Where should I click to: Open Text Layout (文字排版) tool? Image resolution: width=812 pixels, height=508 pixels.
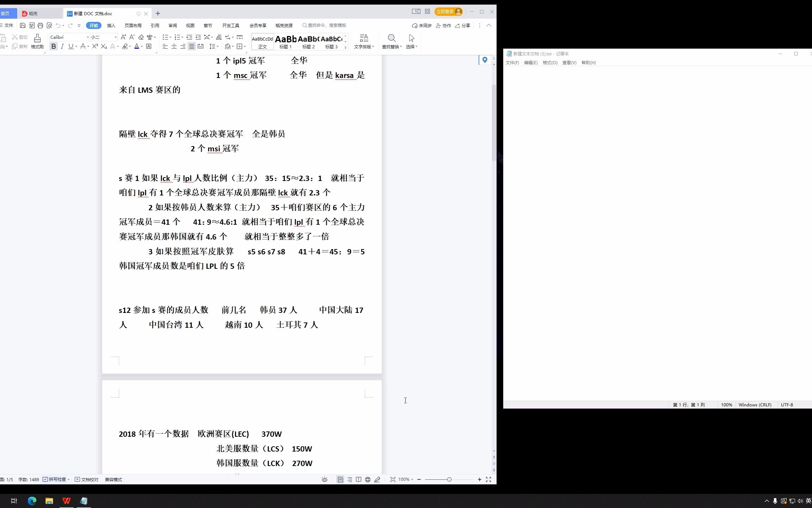coord(364,41)
